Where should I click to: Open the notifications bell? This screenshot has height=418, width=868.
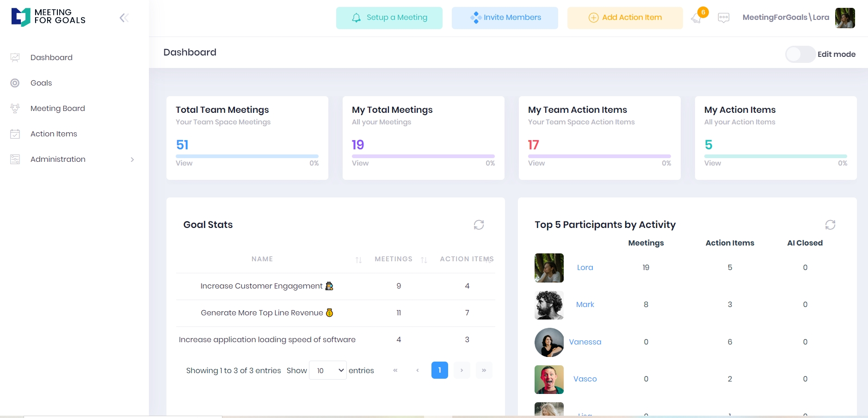click(x=696, y=18)
